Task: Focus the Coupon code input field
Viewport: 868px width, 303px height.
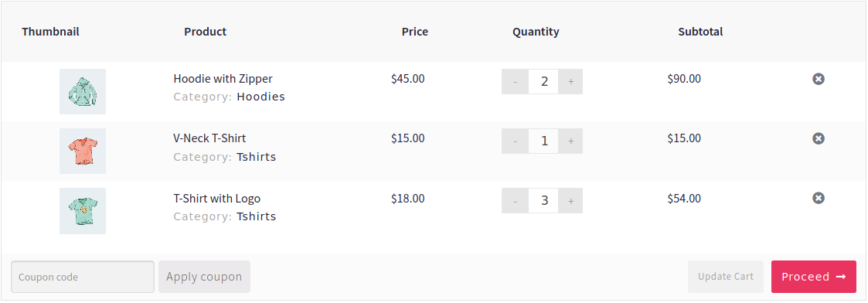Action: coord(83,277)
